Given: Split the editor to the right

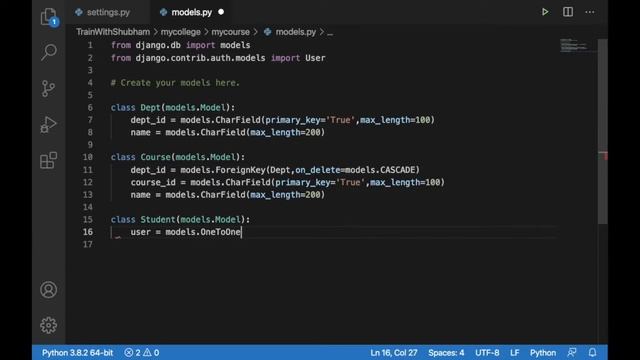Looking at the screenshot, I should 568,12.
